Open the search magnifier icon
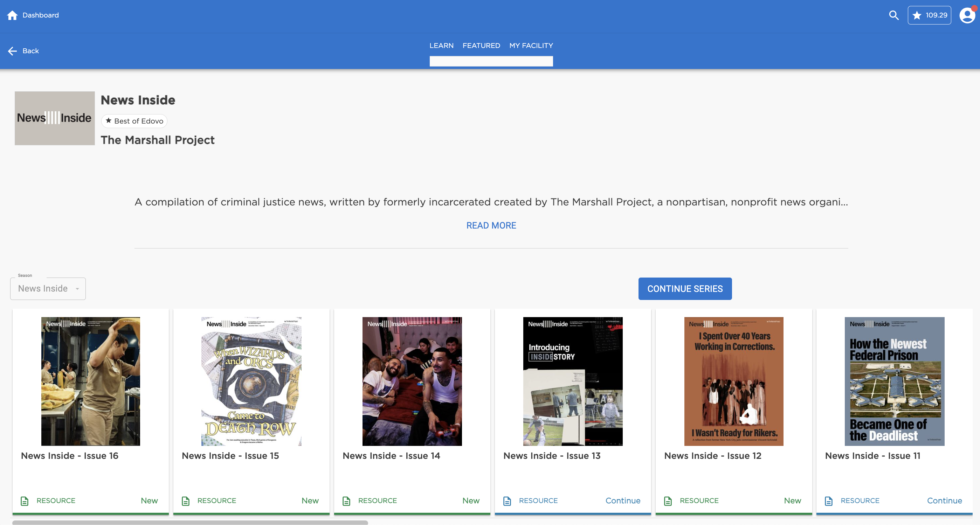 coord(893,15)
